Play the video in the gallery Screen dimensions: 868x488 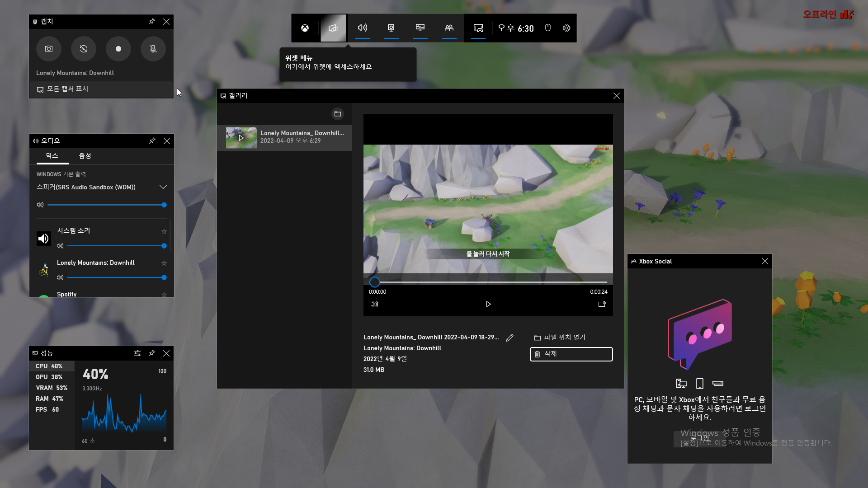pyautogui.click(x=488, y=304)
